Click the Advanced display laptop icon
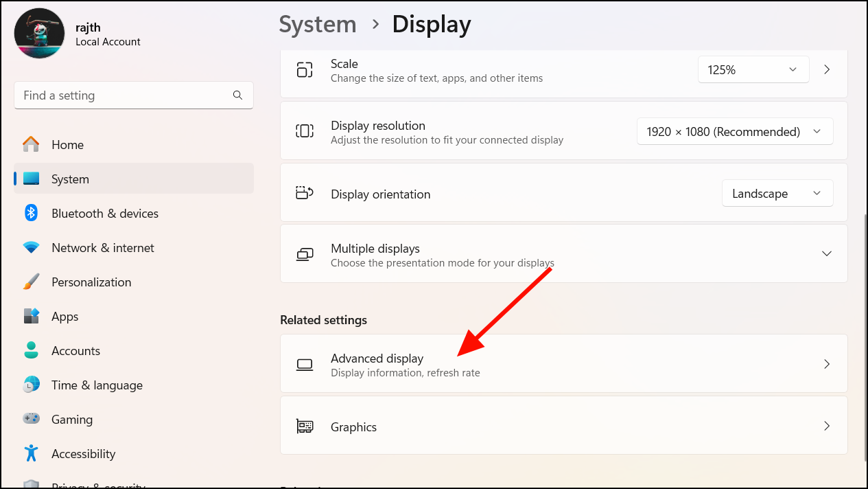This screenshot has height=489, width=868. [x=304, y=364]
